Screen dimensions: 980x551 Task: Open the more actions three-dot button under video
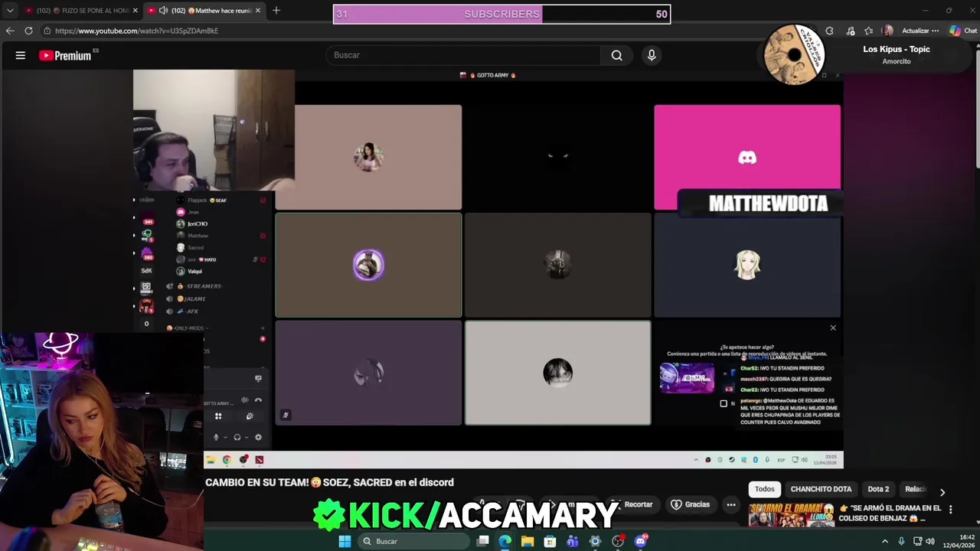731,504
